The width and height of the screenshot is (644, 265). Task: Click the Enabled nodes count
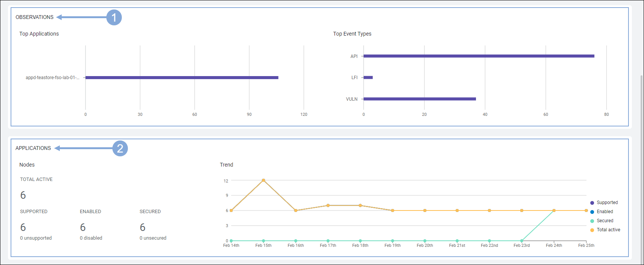pos(83,227)
